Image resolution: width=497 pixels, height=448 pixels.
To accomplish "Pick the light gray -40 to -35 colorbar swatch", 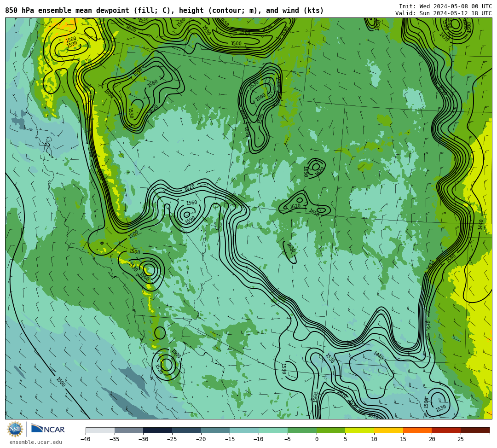I will tap(100, 430).
